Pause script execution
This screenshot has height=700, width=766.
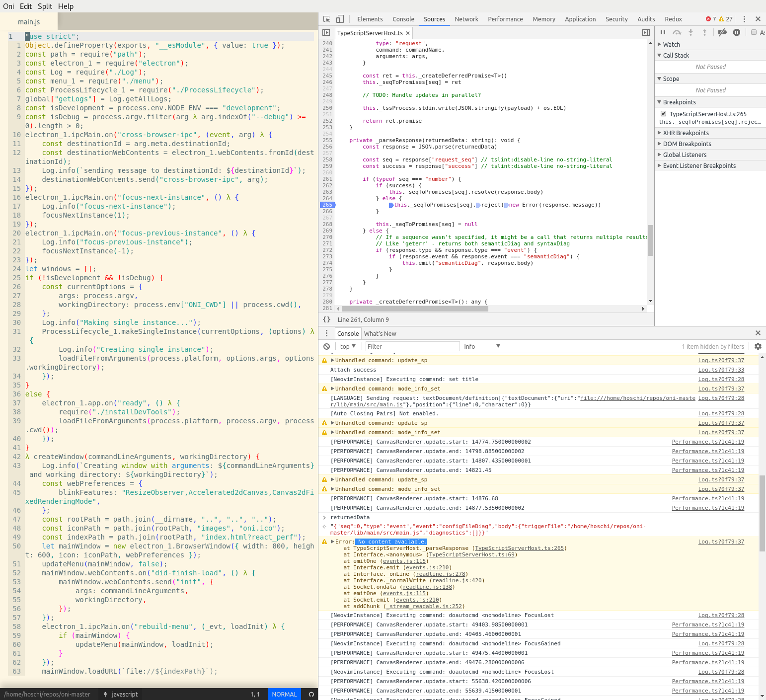click(663, 32)
